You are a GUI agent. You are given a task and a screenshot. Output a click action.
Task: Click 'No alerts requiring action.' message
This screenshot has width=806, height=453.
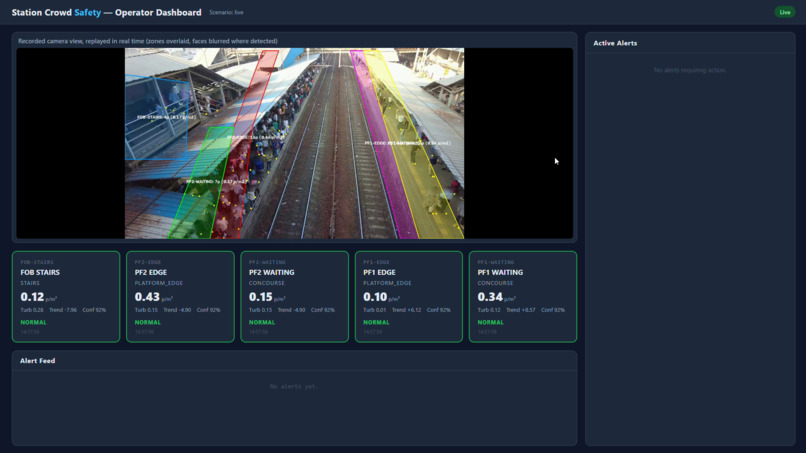(690, 70)
